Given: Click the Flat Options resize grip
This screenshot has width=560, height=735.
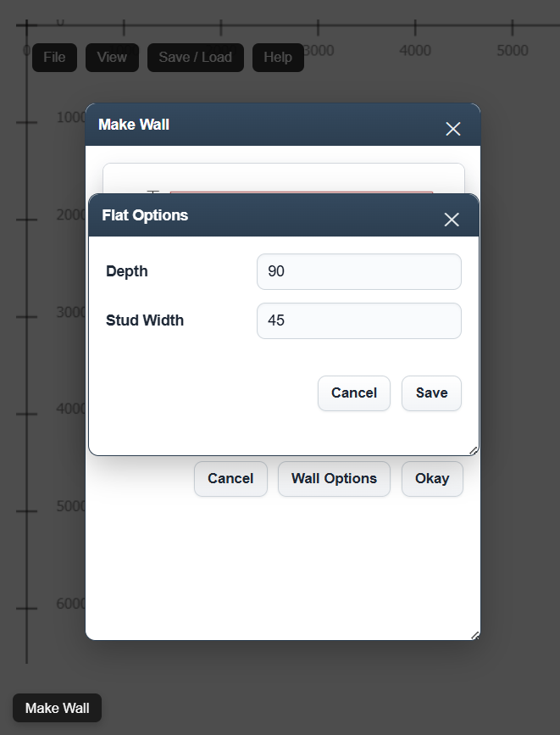Looking at the screenshot, I should (x=474, y=450).
